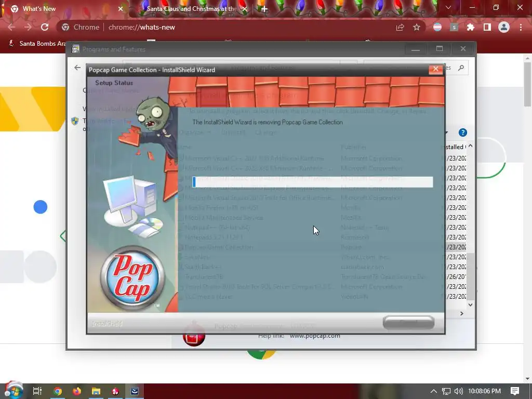
Task: Open the Windows Start button
Action: tap(13, 391)
